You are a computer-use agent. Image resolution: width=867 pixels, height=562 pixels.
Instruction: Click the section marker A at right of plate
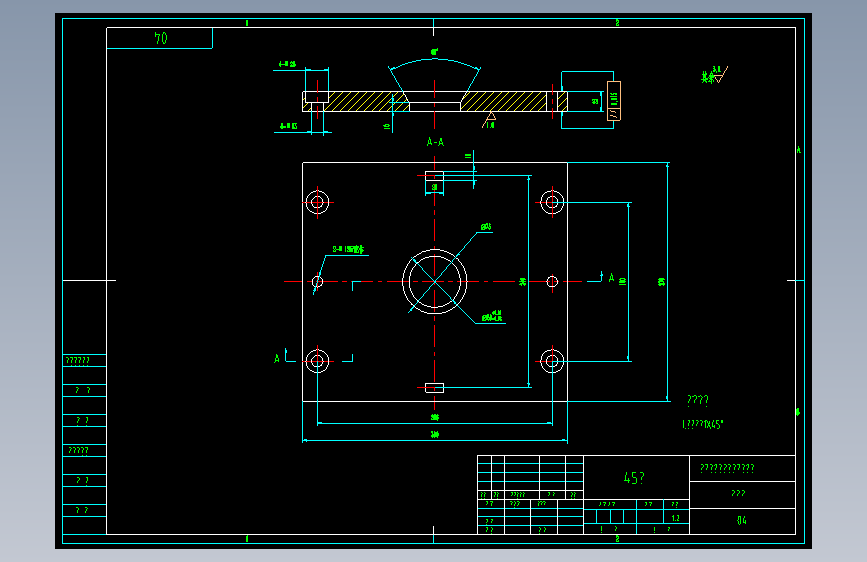point(611,278)
